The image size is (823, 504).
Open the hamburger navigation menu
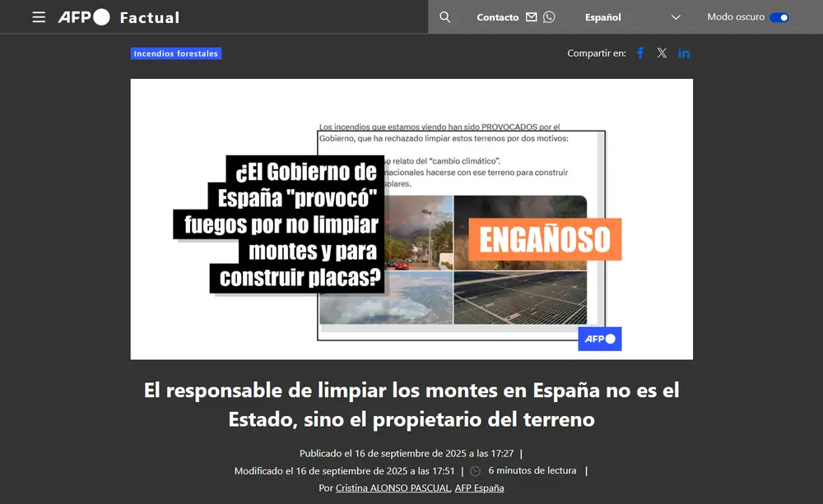click(x=39, y=17)
